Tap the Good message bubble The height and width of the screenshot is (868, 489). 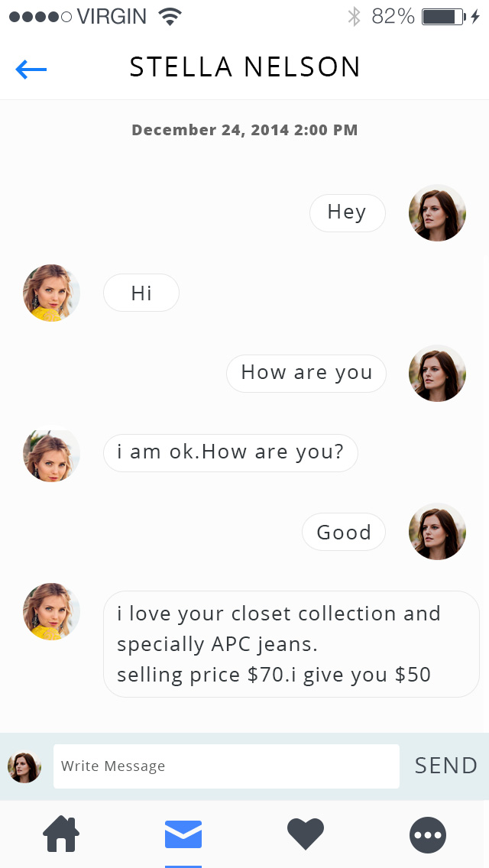click(x=344, y=532)
